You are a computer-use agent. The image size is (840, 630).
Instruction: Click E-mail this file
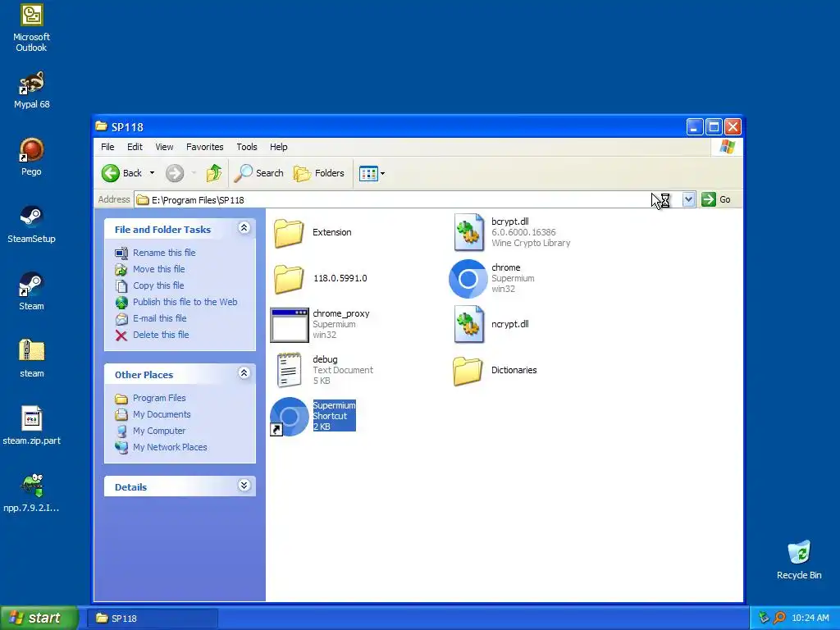tap(151, 318)
